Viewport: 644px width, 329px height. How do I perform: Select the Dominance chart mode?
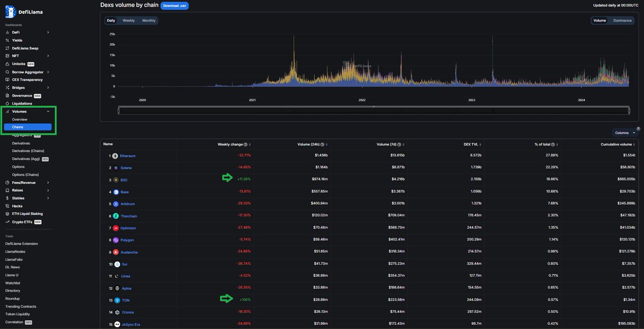tap(622, 20)
